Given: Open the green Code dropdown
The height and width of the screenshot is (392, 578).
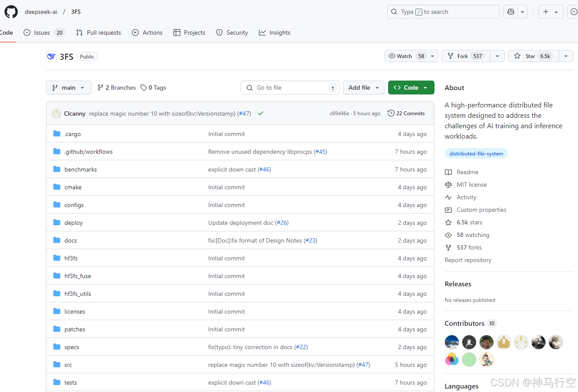Looking at the screenshot, I should click(411, 87).
